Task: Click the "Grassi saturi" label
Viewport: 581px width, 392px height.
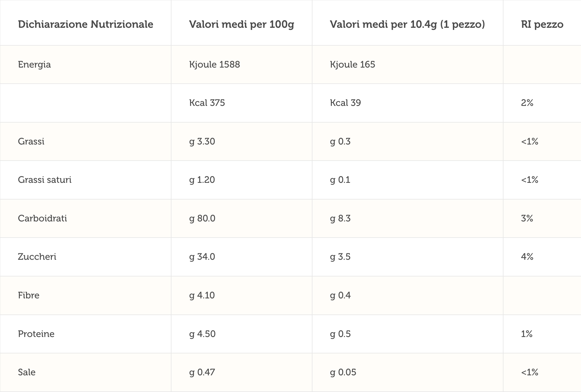Action: click(x=44, y=180)
